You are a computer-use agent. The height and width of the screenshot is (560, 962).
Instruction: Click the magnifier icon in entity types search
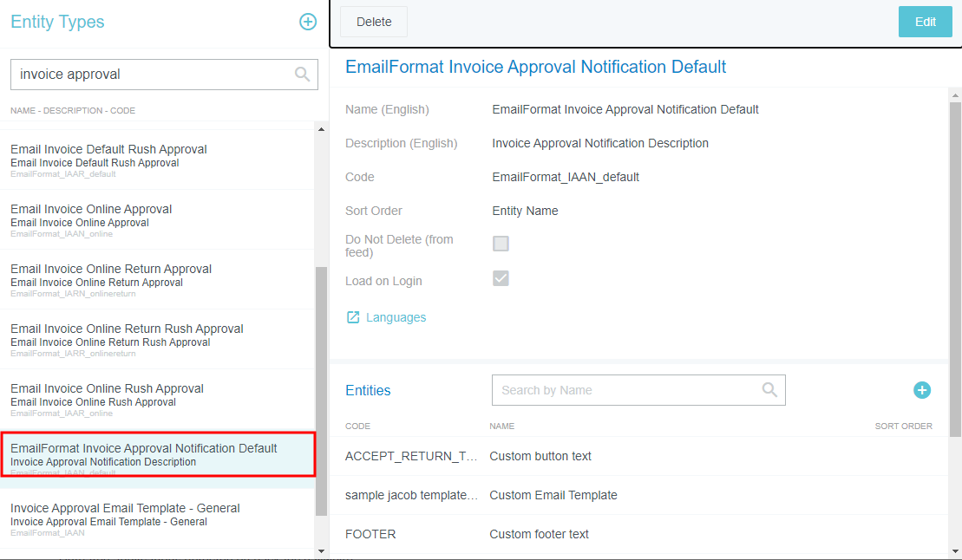302,75
